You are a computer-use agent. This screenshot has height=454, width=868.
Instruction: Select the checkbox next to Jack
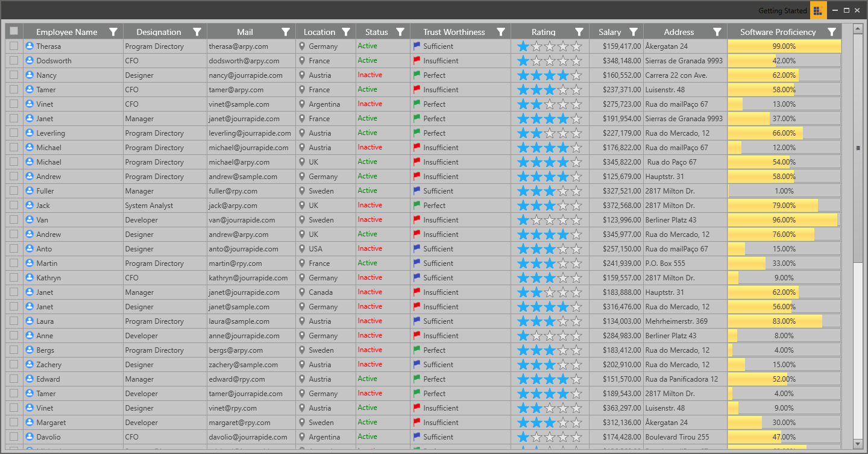pos(13,205)
